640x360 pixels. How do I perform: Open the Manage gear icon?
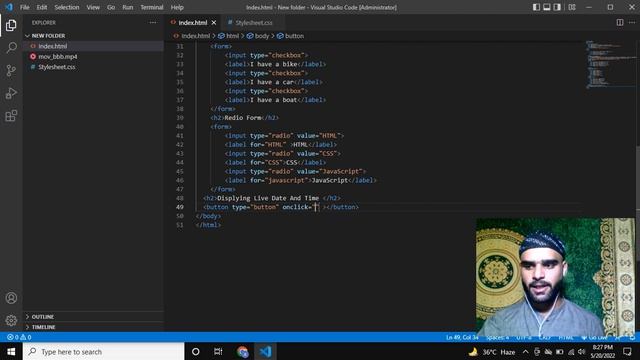[x=11, y=320]
